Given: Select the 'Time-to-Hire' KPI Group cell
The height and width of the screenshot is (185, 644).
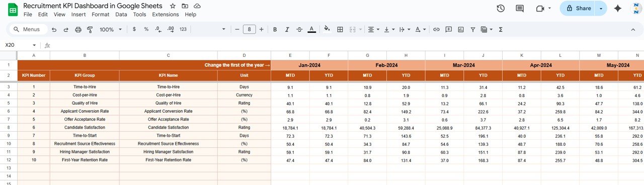Looking at the screenshot, I should click(x=85, y=87).
